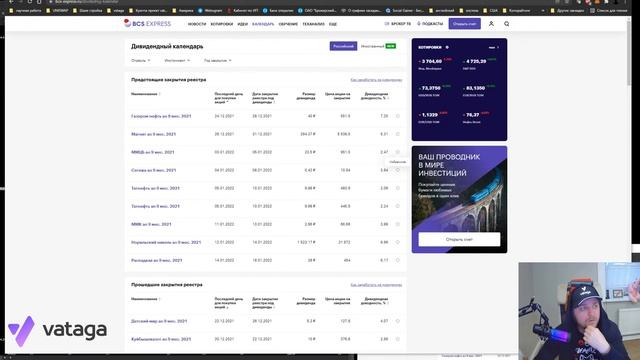Open Газпром нефть за 9 мес. 2021
This screenshot has height=360, width=640.
pyautogui.click(x=161, y=116)
